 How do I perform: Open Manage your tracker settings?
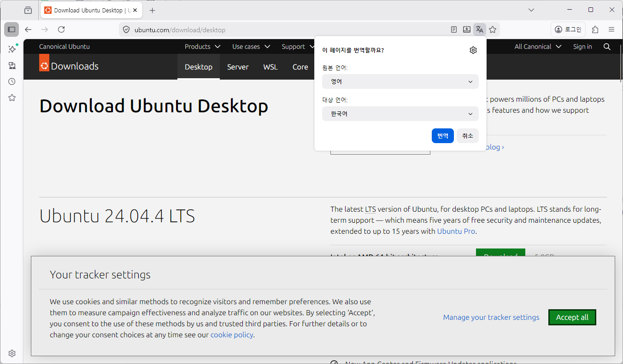click(x=491, y=317)
